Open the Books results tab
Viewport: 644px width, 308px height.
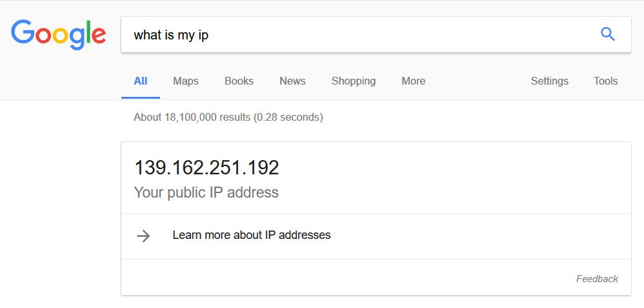[239, 81]
